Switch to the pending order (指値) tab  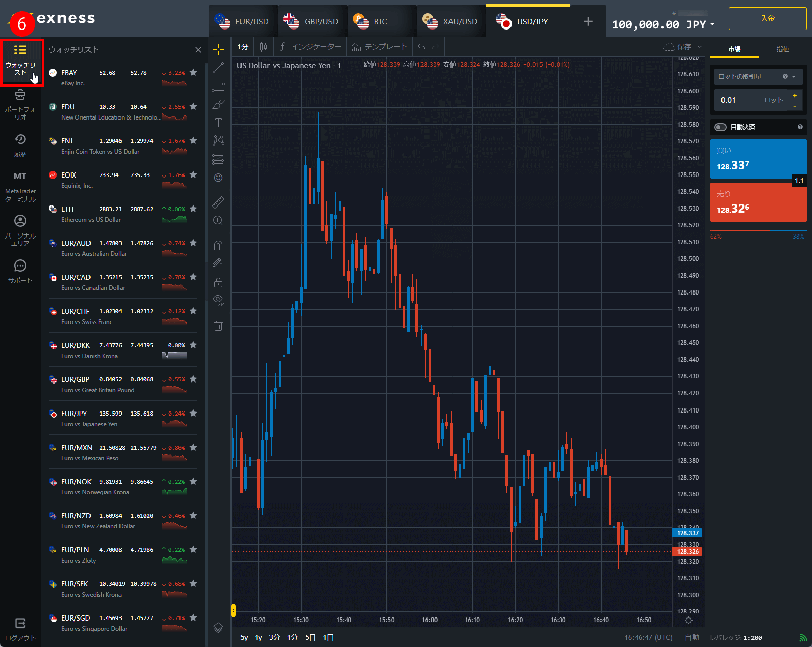coord(783,49)
